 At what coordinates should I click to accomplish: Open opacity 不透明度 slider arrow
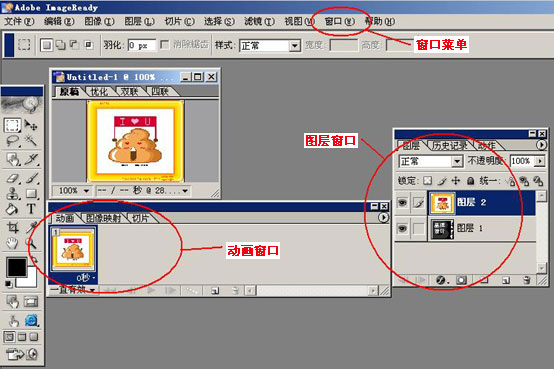click(x=540, y=161)
